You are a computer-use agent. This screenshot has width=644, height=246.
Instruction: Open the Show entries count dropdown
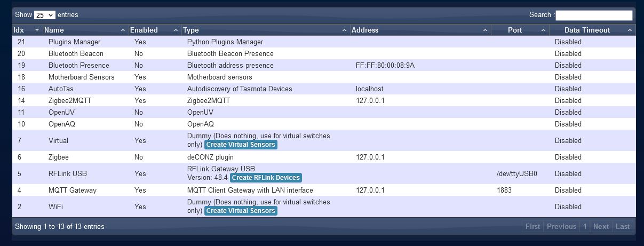pyautogui.click(x=44, y=15)
